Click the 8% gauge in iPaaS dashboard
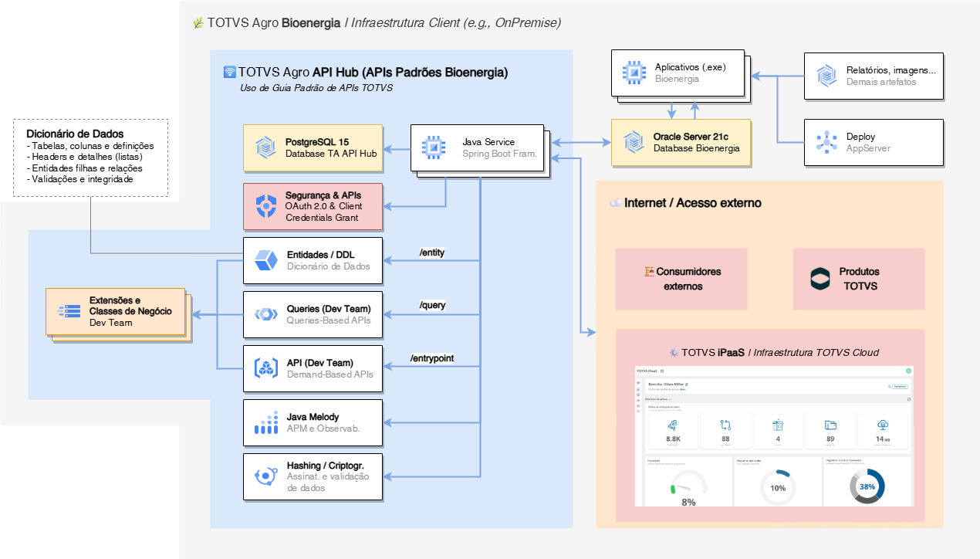Image resolution: width=980 pixels, height=559 pixels. tap(688, 488)
